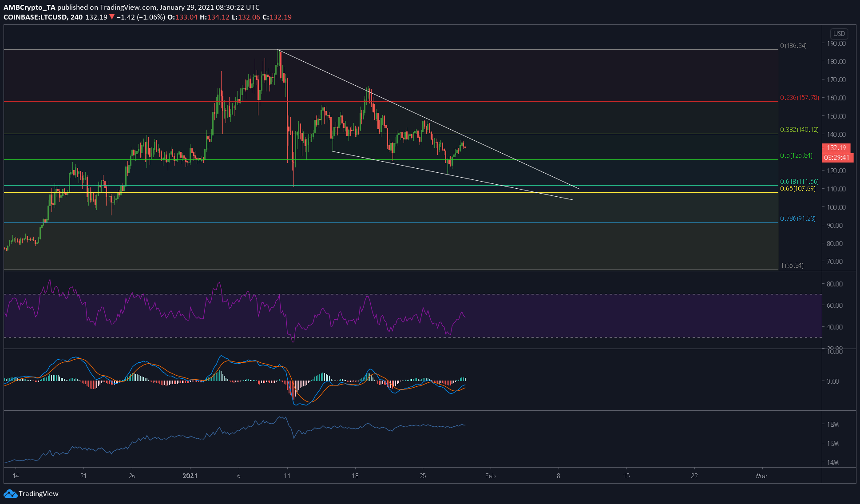Viewport: 860px width, 504px height.
Task: Click the 190.00 price scale label
Action: (836, 44)
